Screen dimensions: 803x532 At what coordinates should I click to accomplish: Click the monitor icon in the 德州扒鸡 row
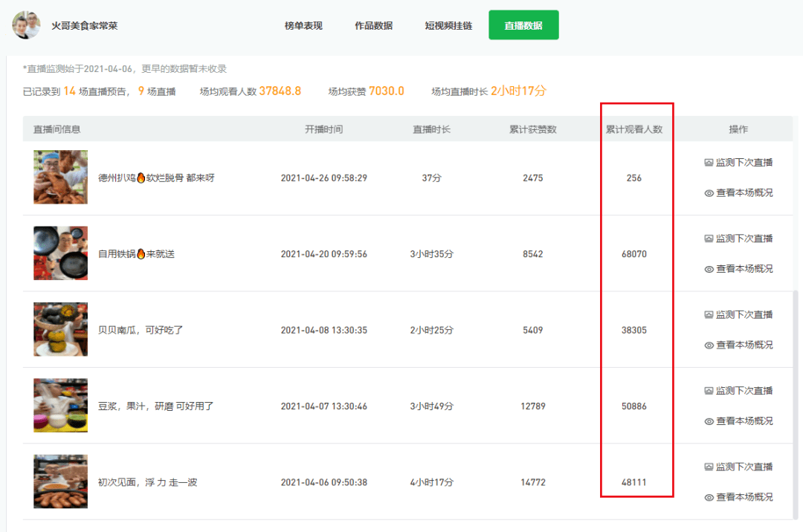[x=709, y=163]
